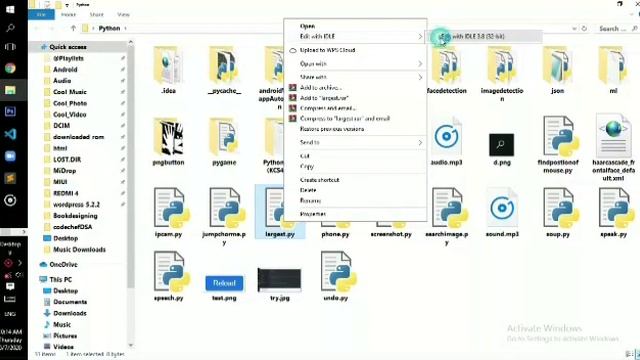Screen dimensions: 640x360
Task: Open Music Downloads in the navigation pane
Action: click(x=79, y=249)
